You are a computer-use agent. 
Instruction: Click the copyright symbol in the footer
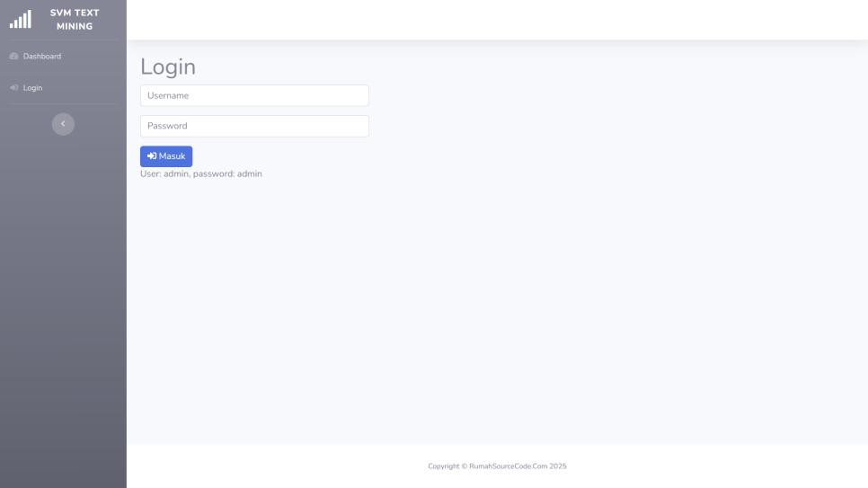(464, 466)
